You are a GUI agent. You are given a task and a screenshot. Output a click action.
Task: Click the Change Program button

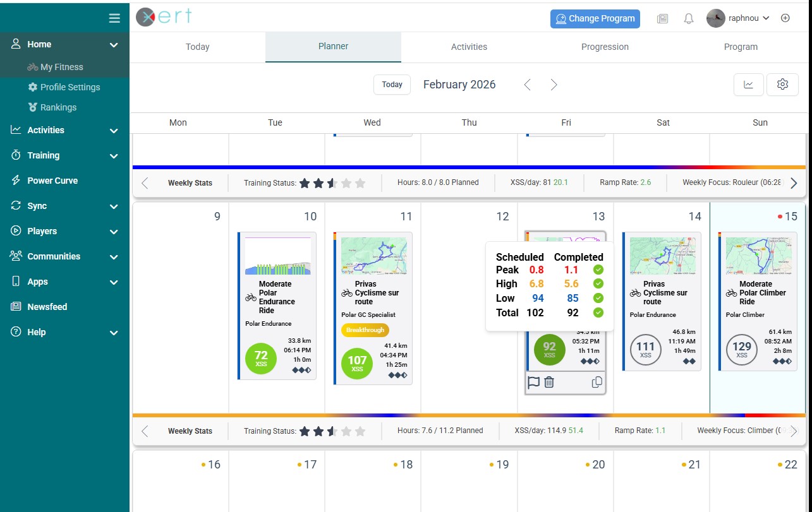[595, 19]
